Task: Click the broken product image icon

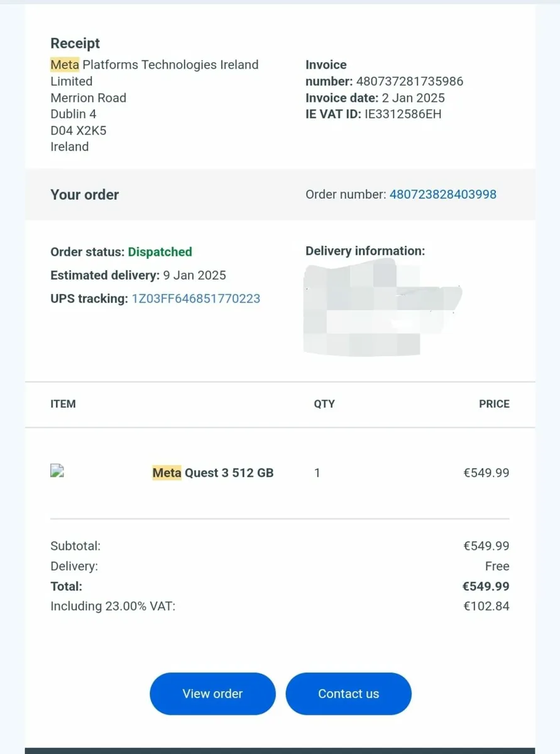Action: tap(57, 471)
